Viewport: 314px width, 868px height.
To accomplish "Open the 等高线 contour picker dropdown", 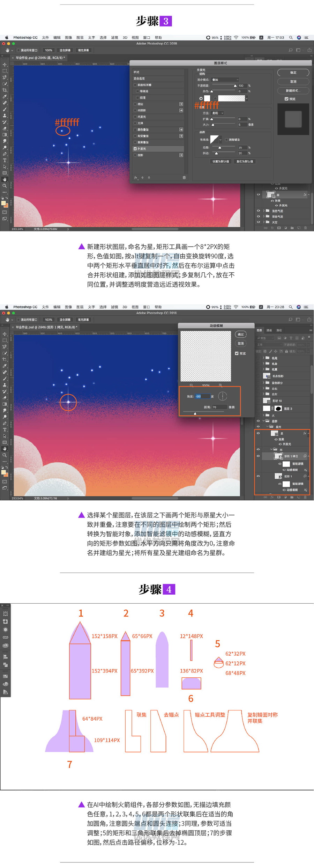I will 220,140.
